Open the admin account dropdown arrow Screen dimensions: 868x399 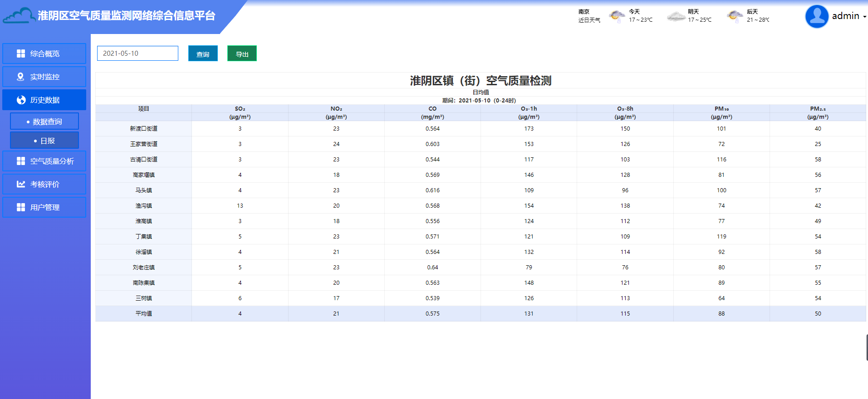pos(864,17)
